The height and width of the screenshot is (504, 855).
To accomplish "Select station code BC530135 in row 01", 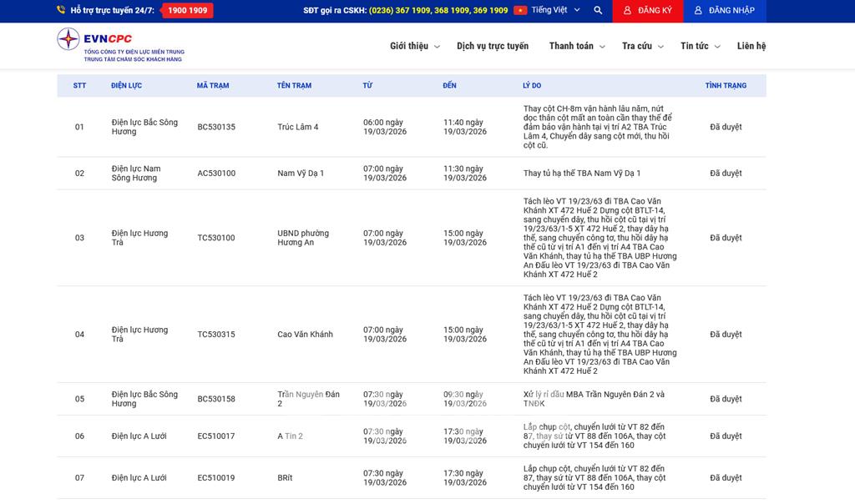I will tap(216, 127).
